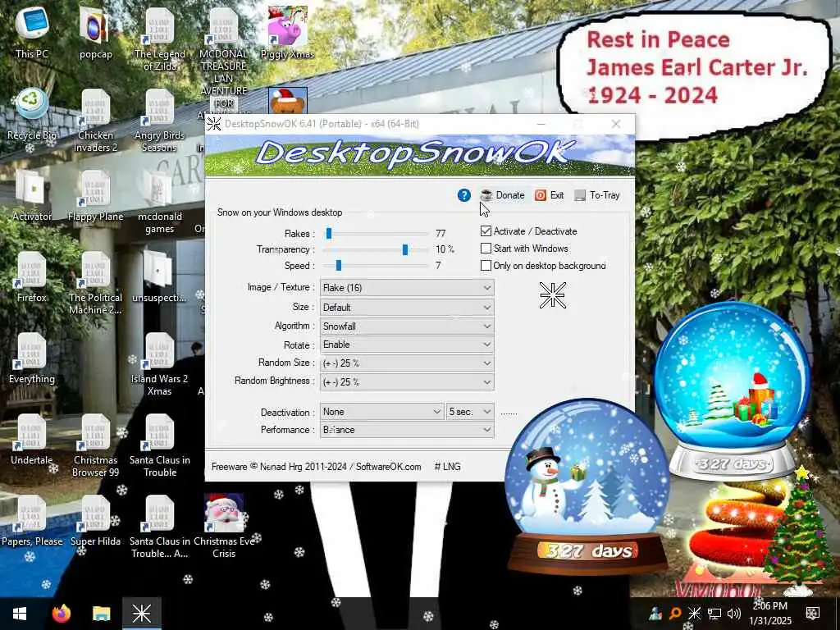Select the Santa Claus in Trouble icon

coord(160,445)
